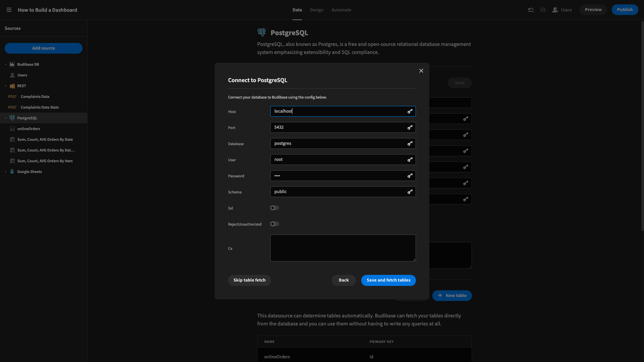Click the key icon in Host field
Screen dimensions: 644x362
tap(410, 111)
